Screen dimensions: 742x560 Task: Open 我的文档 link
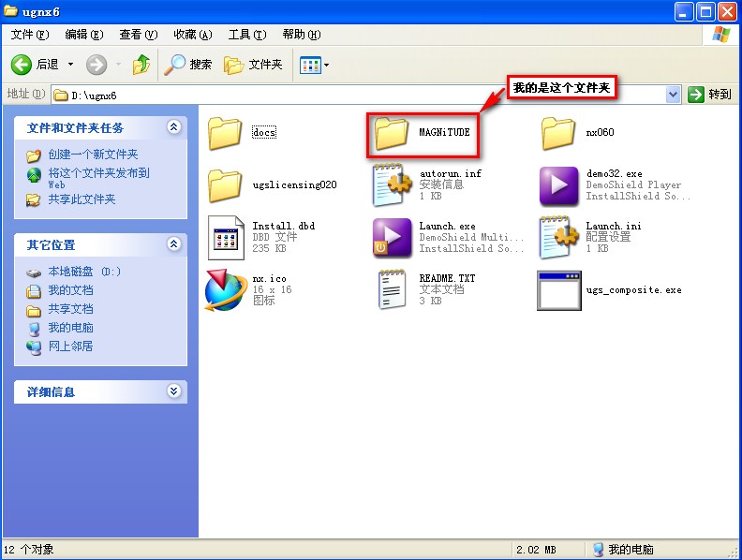(x=70, y=290)
